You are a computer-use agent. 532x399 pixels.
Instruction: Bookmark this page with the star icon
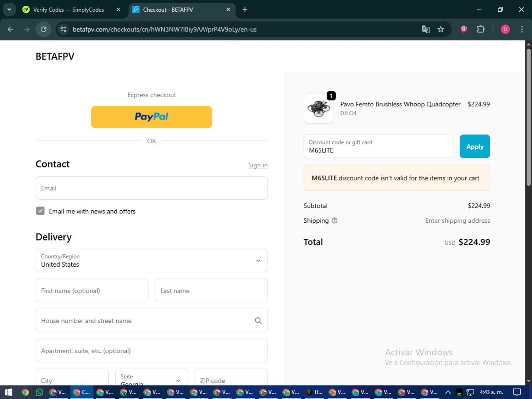tap(441, 29)
